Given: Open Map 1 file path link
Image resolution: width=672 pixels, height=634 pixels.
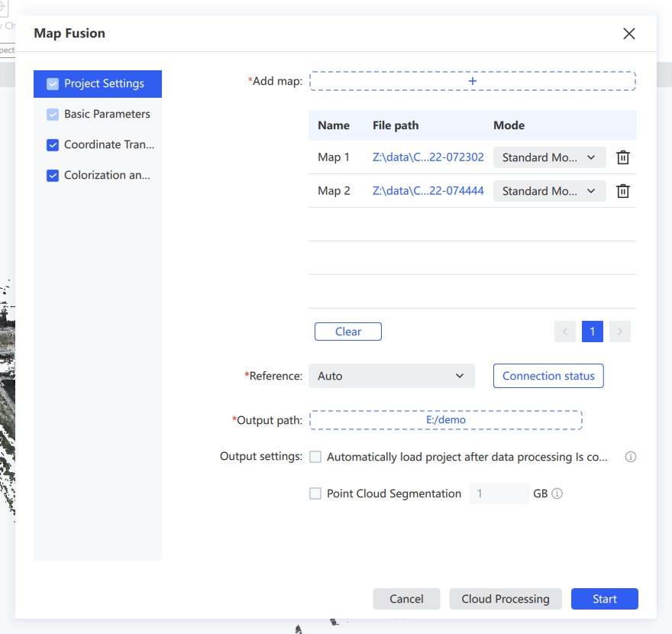Looking at the screenshot, I should pyautogui.click(x=428, y=157).
